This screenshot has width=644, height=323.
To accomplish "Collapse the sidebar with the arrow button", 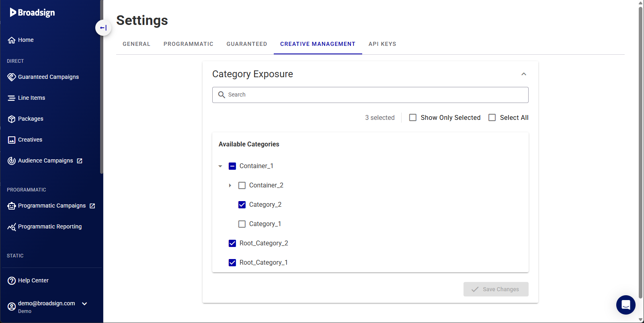I will click(103, 28).
